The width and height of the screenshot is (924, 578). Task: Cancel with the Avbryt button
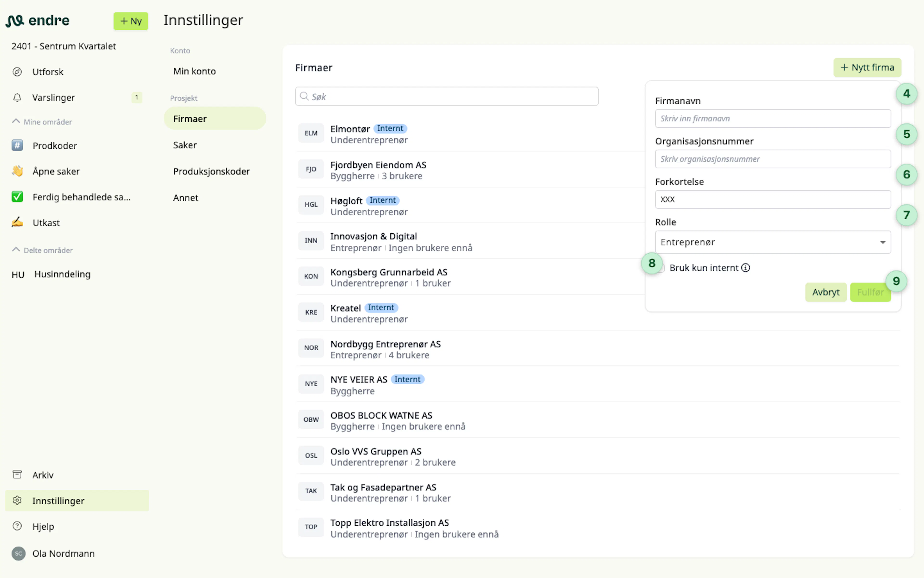point(826,292)
